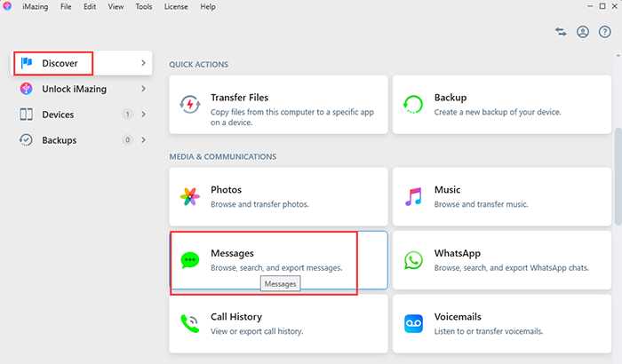The image size is (622, 364).
Task: Click 'Listen to or transfer voicemails.' text
Action: point(489,331)
